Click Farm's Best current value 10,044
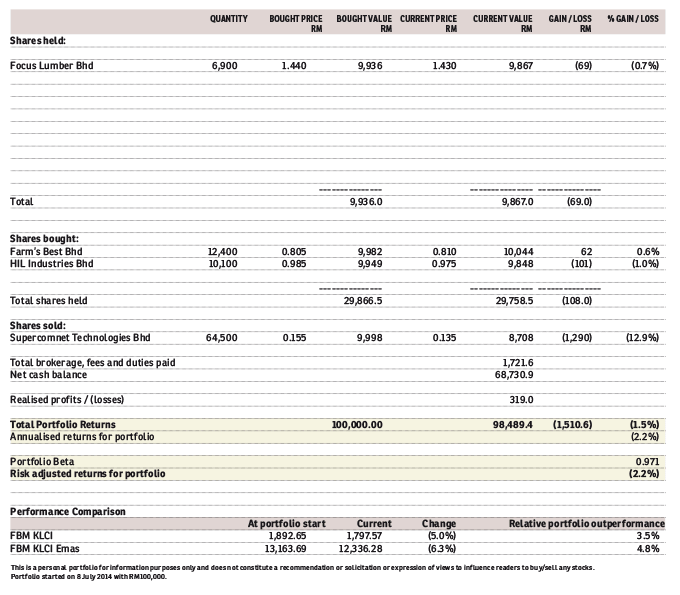Image resolution: width=680 pixels, height=595 pixels. [x=518, y=252]
